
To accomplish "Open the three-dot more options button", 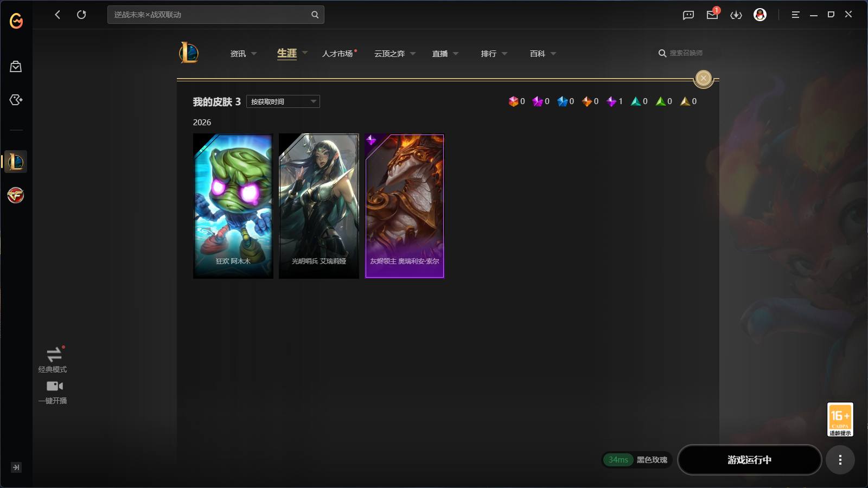I will pos(840,460).
